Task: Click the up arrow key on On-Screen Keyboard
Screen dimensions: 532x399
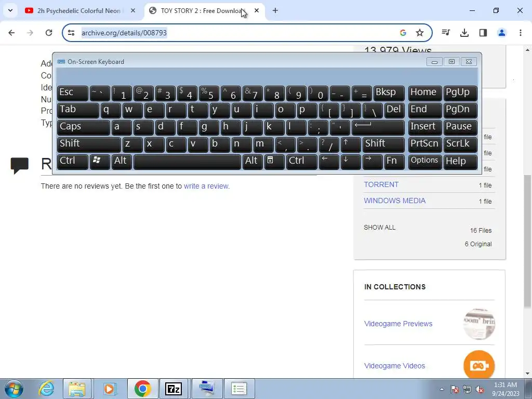Action: (x=351, y=144)
